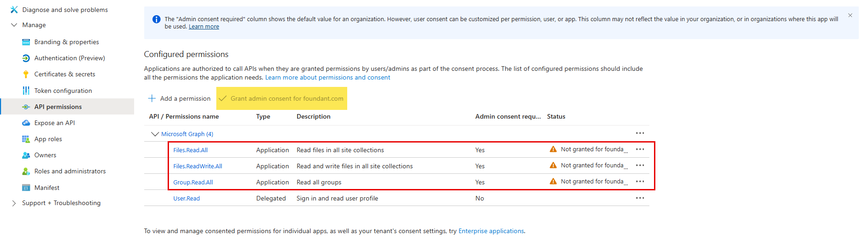Open Expose an API
The width and height of the screenshot is (868, 246).
point(55,123)
